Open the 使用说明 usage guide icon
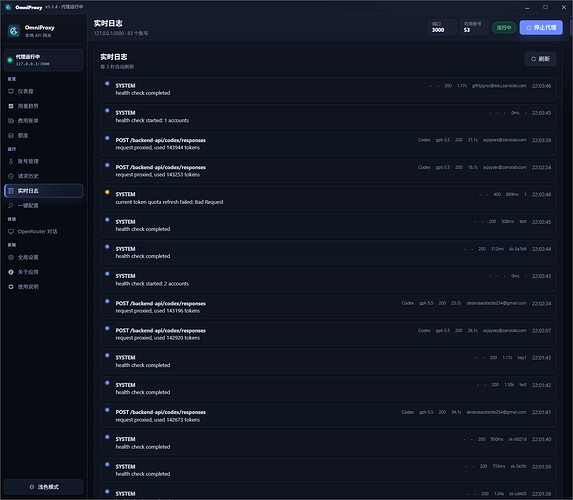This screenshot has height=500, width=573. (11, 287)
